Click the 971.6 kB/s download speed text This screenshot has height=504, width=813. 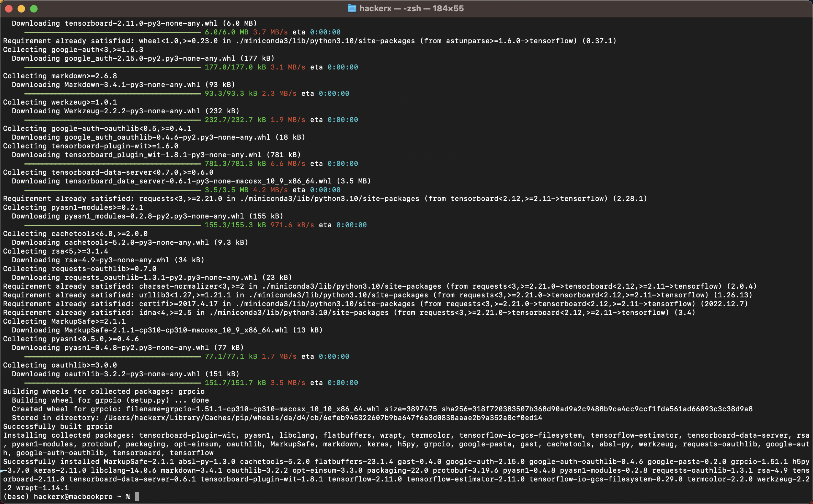pyautogui.click(x=292, y=225)
